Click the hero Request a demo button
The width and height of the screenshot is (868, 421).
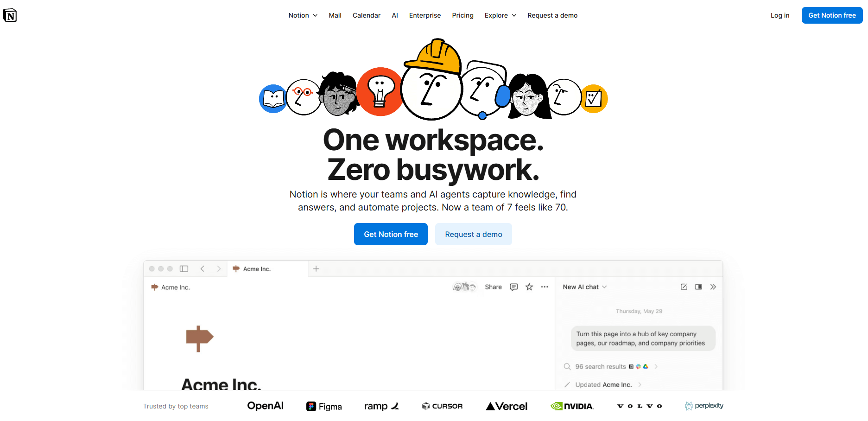click(x=474, y=234)
